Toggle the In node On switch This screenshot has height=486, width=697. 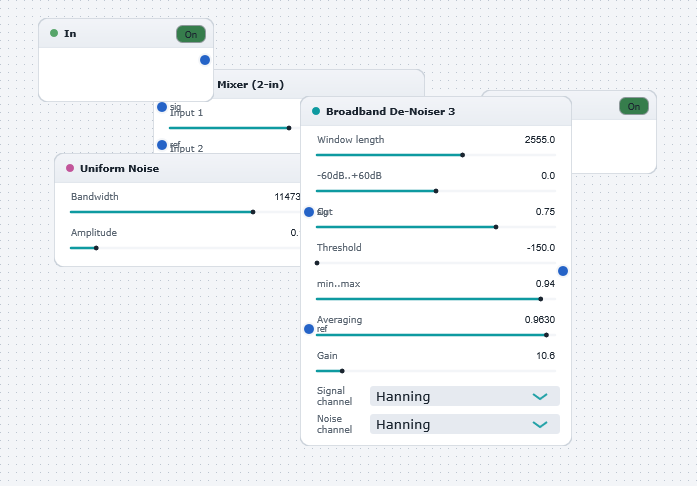coord(191,34)
